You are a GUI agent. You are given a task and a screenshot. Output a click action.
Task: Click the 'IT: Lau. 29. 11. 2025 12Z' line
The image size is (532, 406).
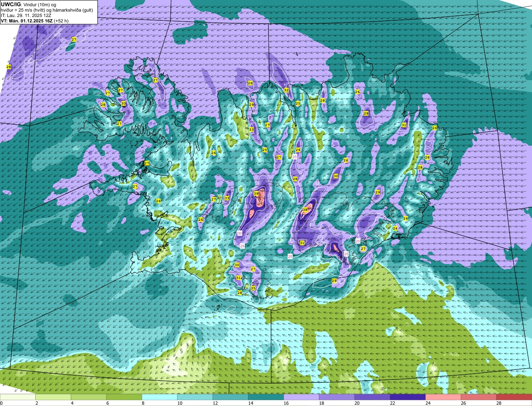point(26,15)
